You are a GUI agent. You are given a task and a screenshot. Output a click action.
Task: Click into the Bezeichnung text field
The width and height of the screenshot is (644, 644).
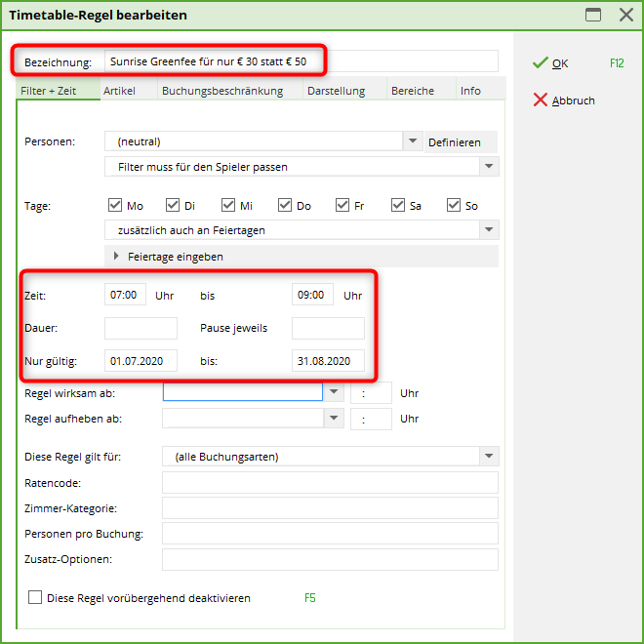(x=293, y=61)
